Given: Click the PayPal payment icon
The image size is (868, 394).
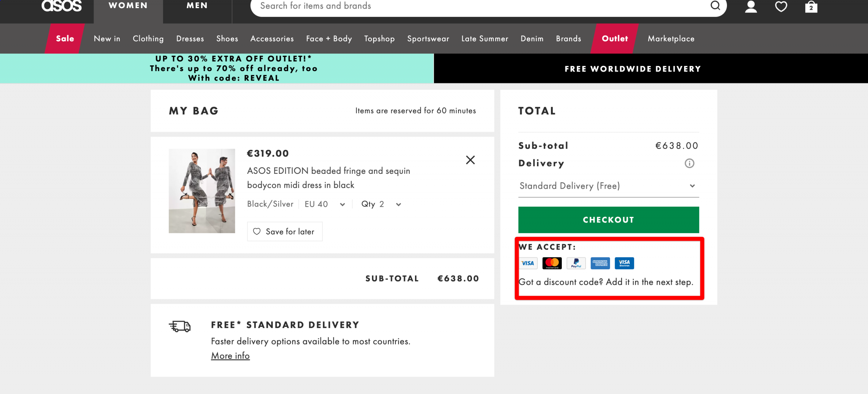Looking at the screenshot, I should click(576, 263).
